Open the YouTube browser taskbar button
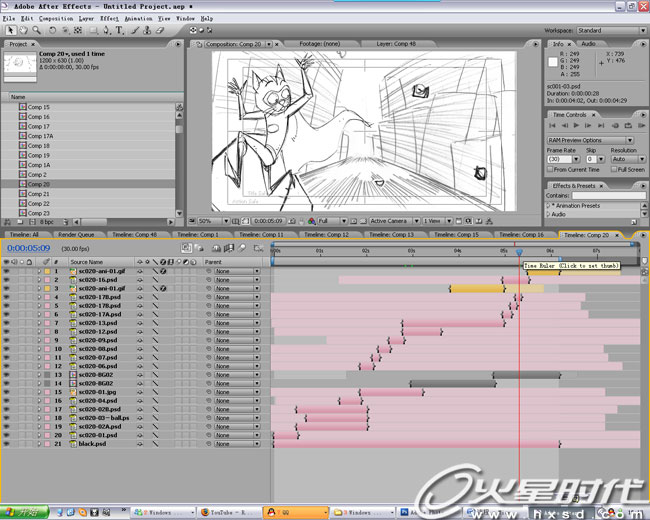Screen dimensions: 650x520 229,513
